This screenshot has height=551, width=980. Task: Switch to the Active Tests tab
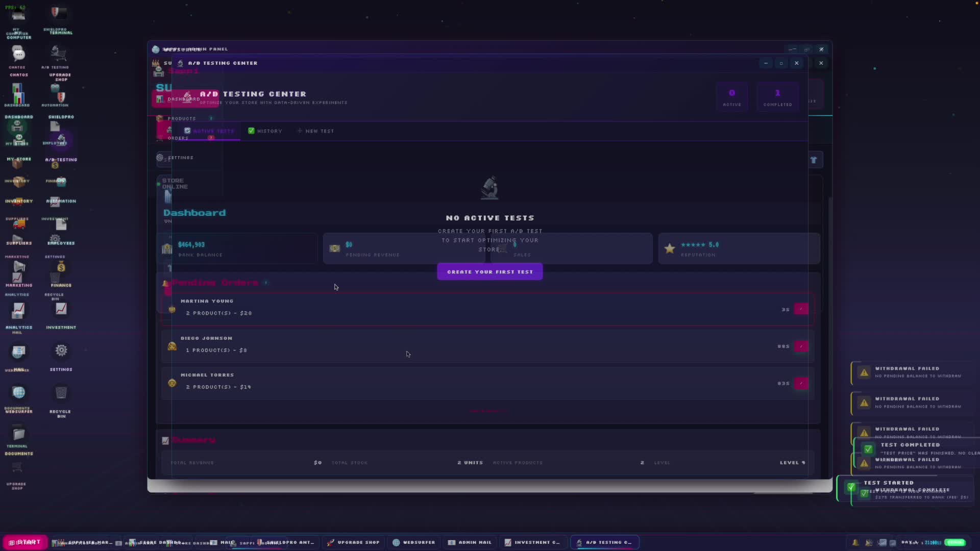click(209, 131)
